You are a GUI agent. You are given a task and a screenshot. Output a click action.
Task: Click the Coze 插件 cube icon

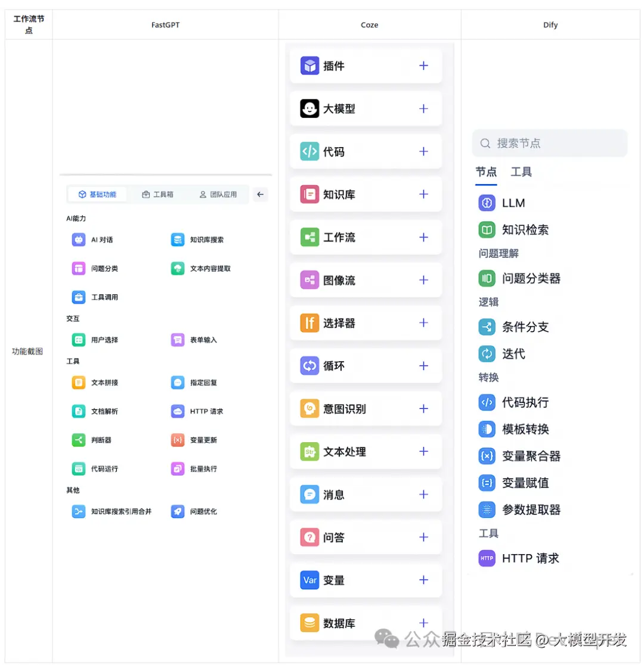point(309,66)
